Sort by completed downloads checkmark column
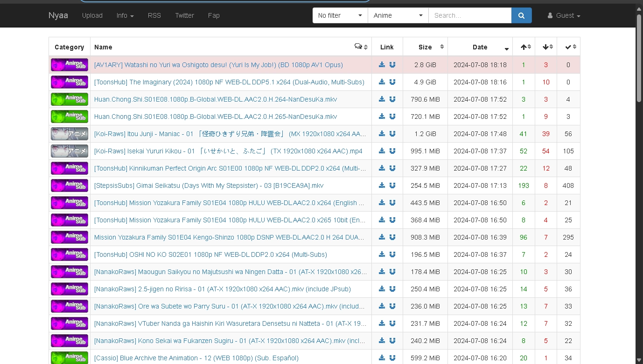 pyautogui.click(x=568, y=47)
